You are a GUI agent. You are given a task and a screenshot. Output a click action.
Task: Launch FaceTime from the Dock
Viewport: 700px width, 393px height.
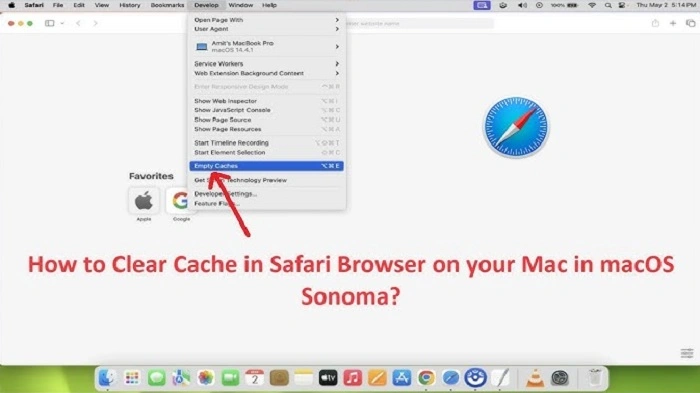click(x=230, y=378)
